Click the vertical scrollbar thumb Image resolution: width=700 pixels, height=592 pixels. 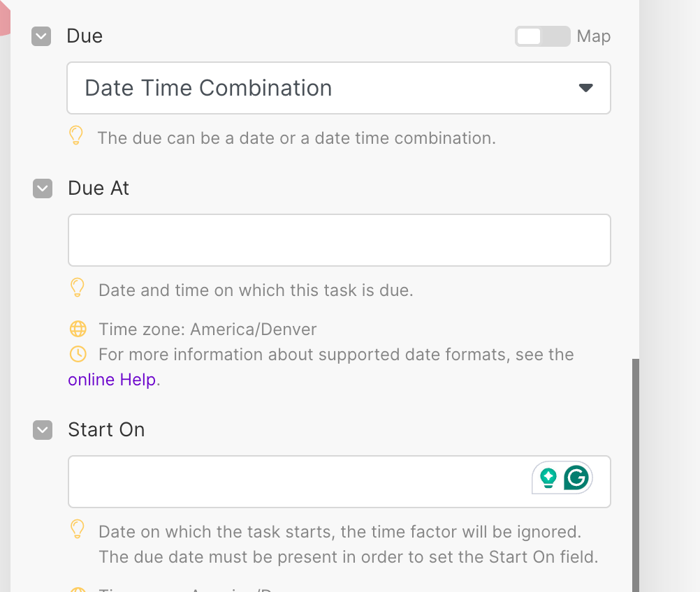coord(636,475)
